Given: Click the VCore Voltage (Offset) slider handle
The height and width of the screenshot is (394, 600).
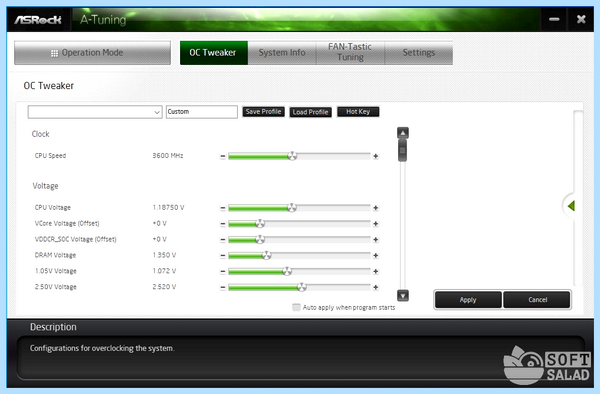Looking at the screenshot, I should (x=260, y=223).
